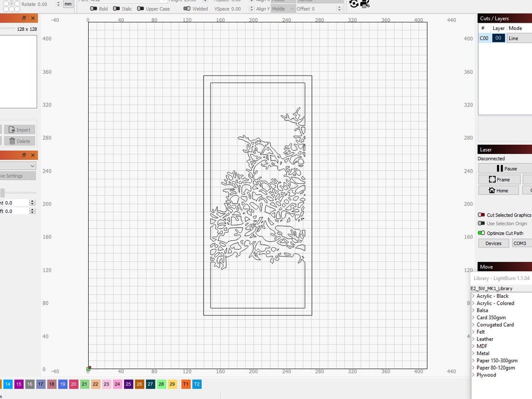532x399 pixels.
Task: Open the Align Y Middle dropdown
Action: tap(283, 8)
